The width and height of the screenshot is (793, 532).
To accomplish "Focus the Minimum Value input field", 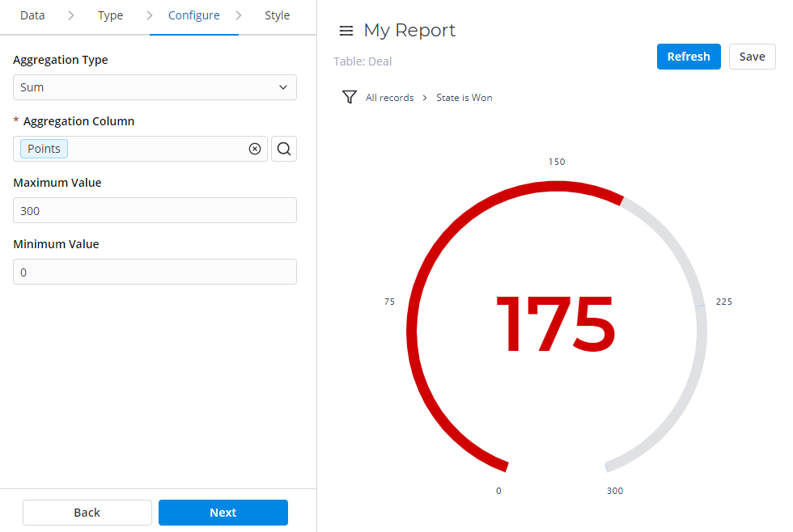I will click(x=155, y=272).
